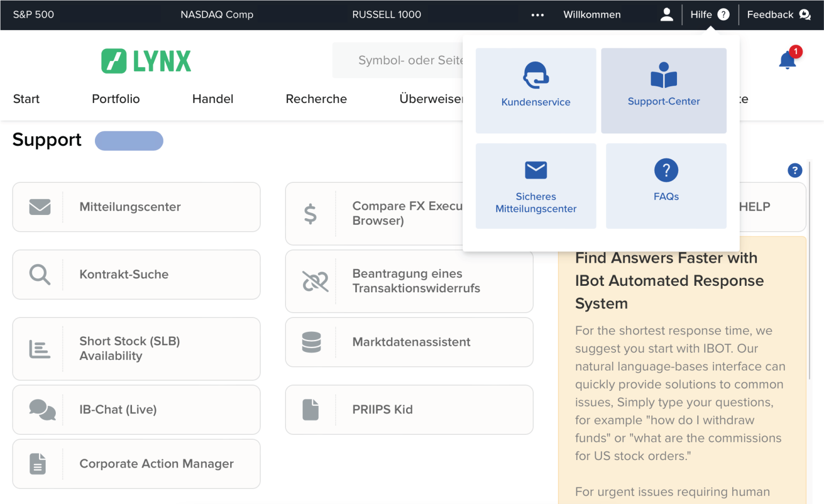Click the FAQs question circle icon
This screenshot has height=504, width=824.
[x=666, y=171]
